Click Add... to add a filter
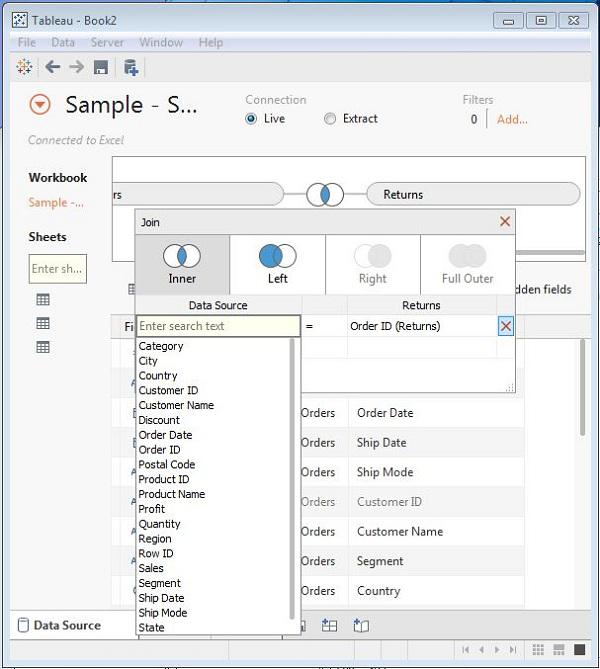Screen dimensions: 600x669 coord(512,119)
